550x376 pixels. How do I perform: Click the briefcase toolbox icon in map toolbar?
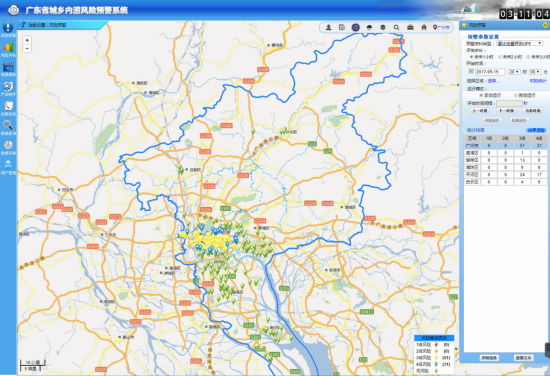(x=410, y=27)
